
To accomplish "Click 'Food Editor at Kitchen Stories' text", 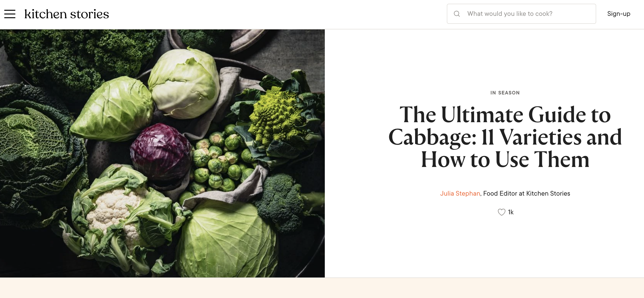I will click(x=526, y=193).
